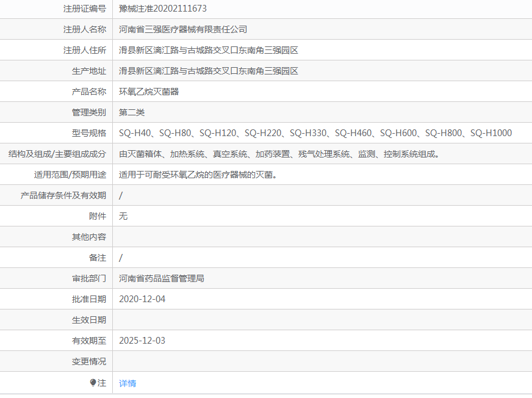Screen dimensions: 532x398
Task: Select the 产品储存条件及有效期 label
Action: click(63, 195)
